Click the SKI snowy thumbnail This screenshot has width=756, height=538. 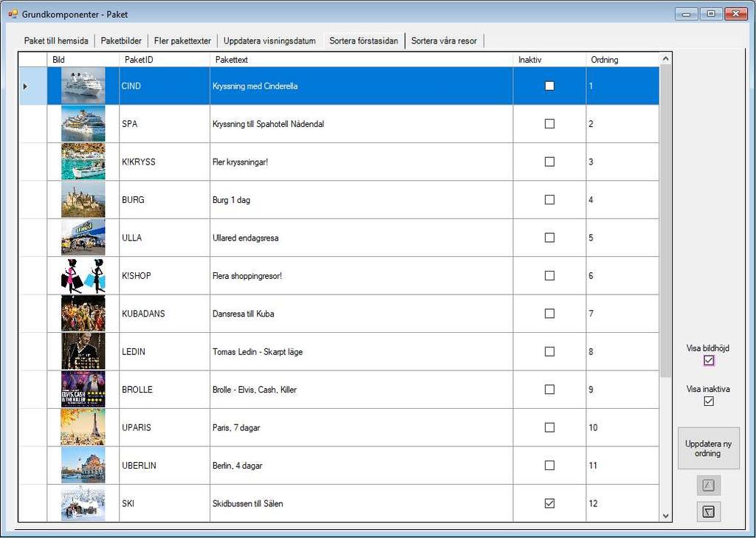pos(83,503)
